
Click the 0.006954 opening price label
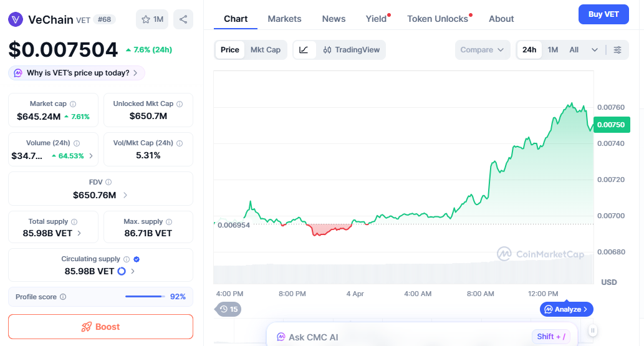(234, 225)
